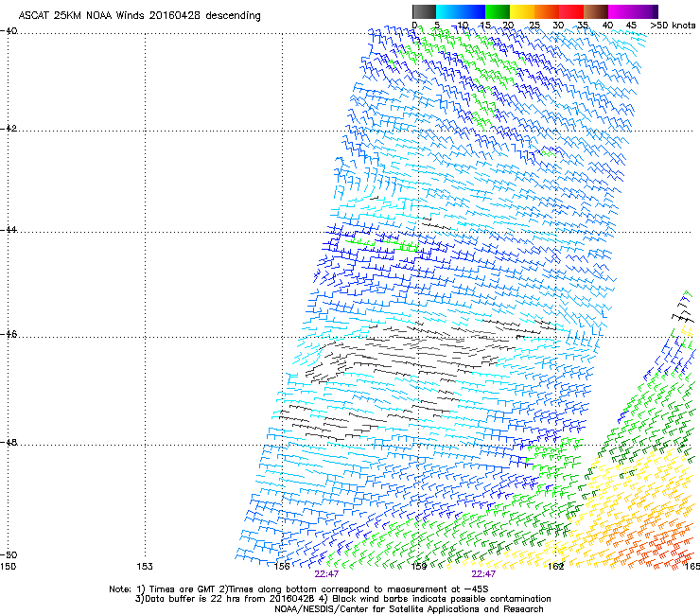Select the '159' longitude axis label
Viewport: 700px width, 615px height.
coord(419,567)
